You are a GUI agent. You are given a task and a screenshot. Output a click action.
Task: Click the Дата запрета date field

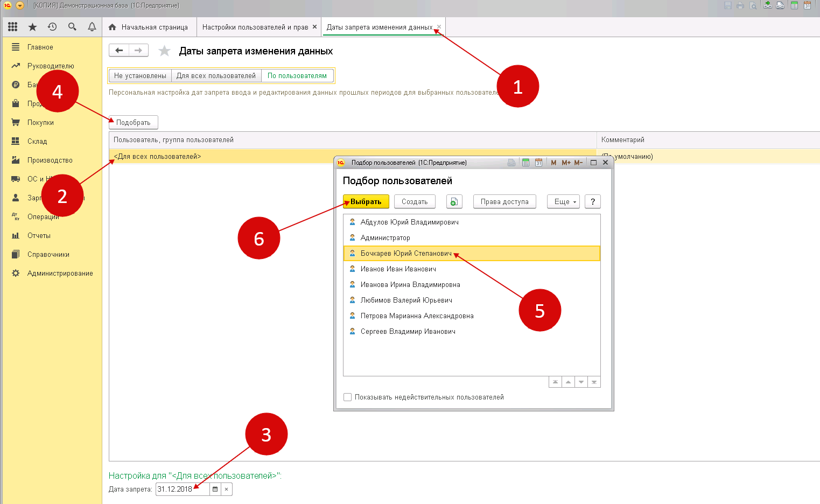(x=183, y=489)
